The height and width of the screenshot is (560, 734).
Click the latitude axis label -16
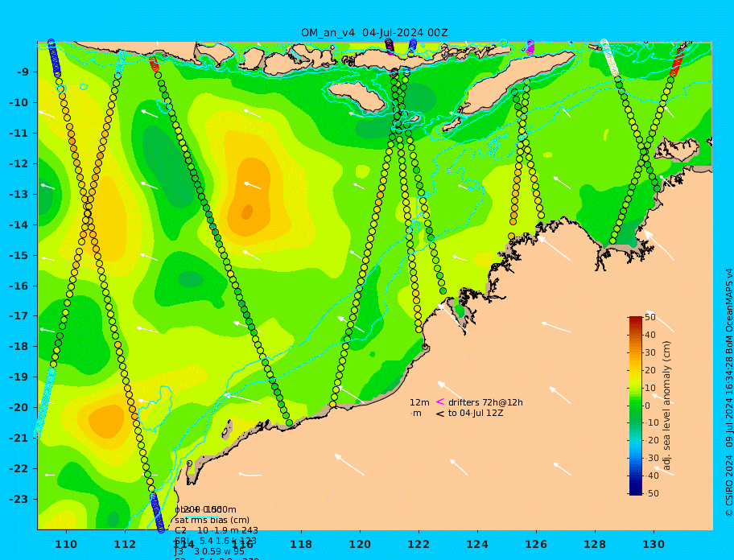tap(19, 286)
